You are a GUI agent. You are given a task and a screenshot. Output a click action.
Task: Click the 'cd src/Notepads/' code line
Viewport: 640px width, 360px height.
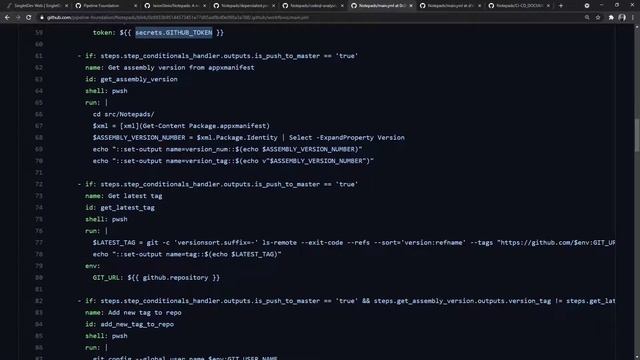pyautogui.click(x=123, y=114)
